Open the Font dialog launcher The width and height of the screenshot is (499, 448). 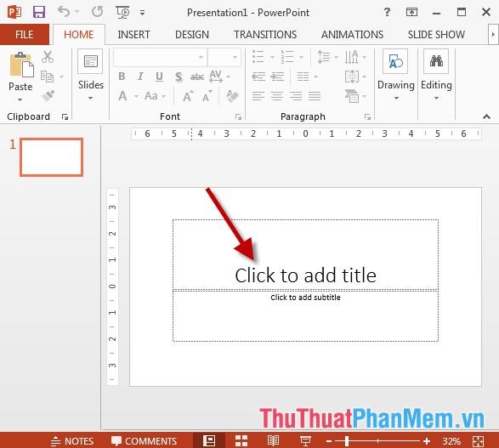pos(238,117)
